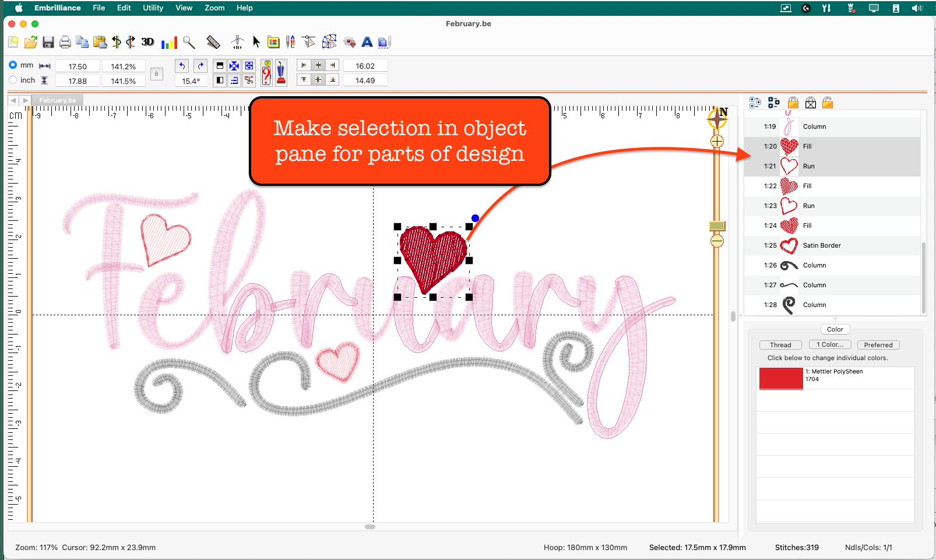Screen dimensions: 936x560
Task: Toggle the aspect ratio lock button
Action: click(156, 74)
